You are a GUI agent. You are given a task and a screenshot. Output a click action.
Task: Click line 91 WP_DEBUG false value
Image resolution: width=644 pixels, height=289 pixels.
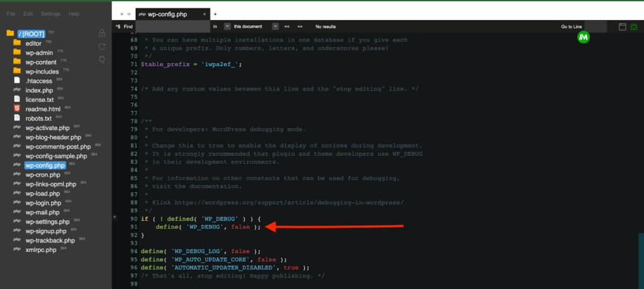pos(240,227)
